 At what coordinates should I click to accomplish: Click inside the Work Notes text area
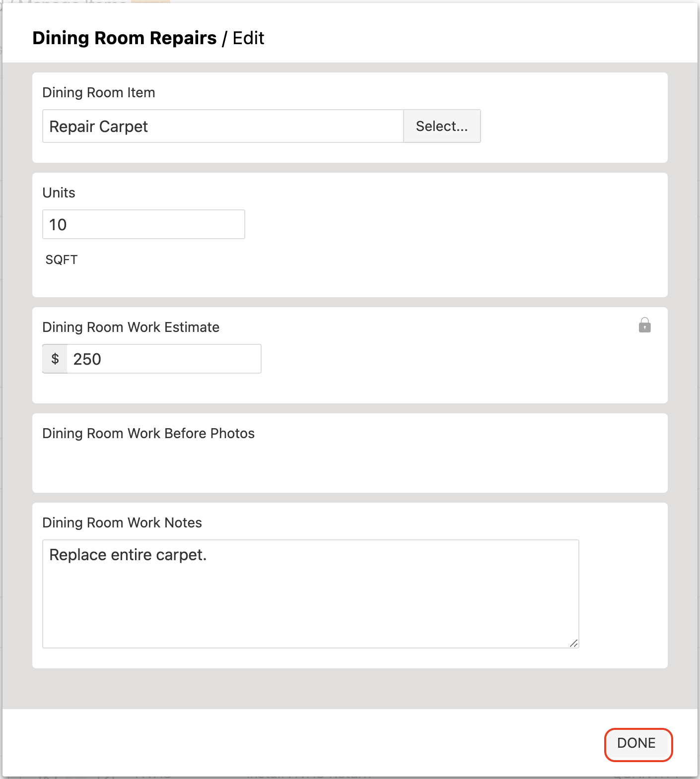311,594
